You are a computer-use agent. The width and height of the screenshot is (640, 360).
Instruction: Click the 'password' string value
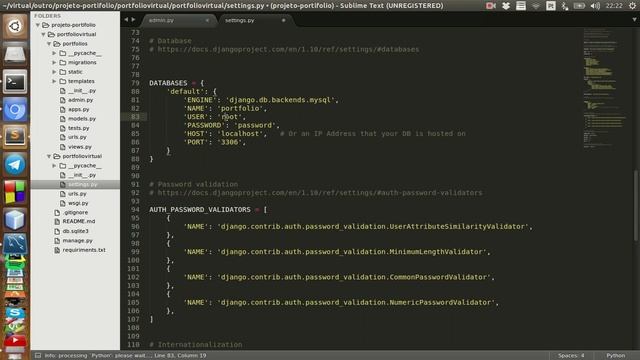pos(255,125)
